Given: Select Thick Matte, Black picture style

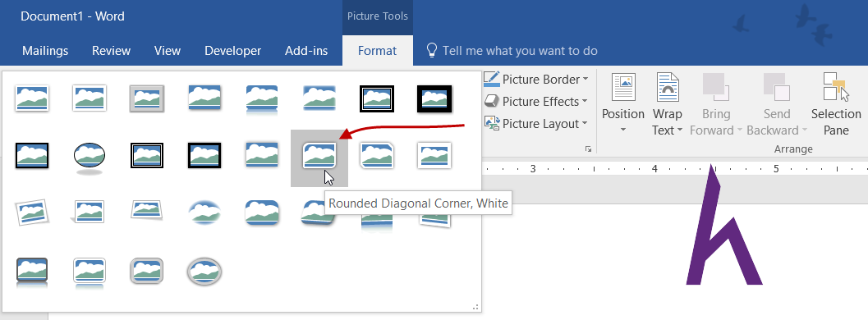Looking at the screenshot, I should 434,98.
